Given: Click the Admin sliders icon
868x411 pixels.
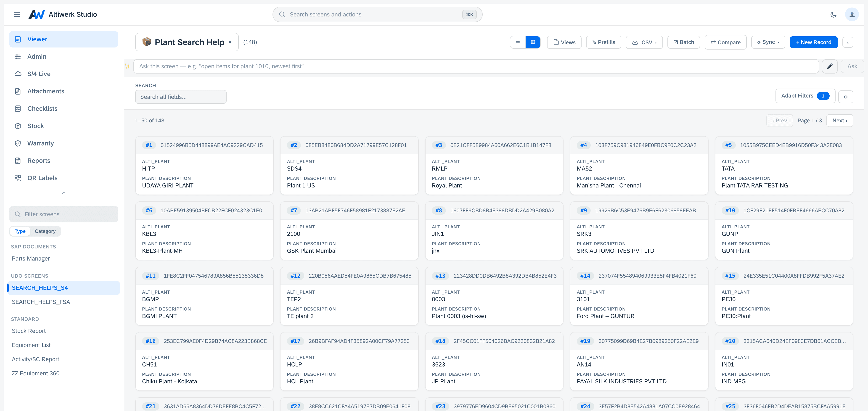Looking at the screenshot, I should (18, 57).
